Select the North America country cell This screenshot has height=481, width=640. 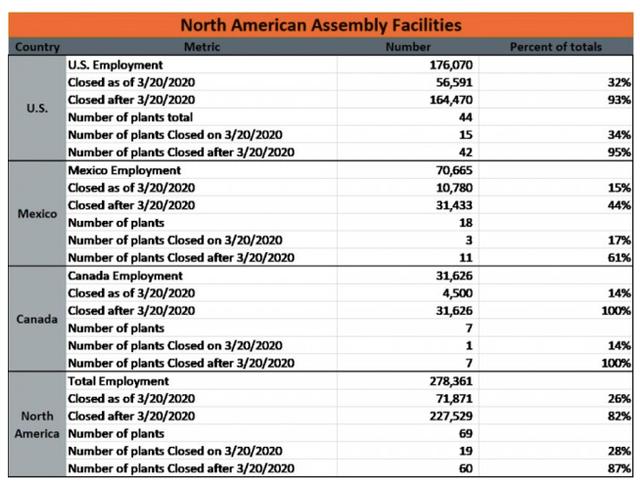coord(37,425)
